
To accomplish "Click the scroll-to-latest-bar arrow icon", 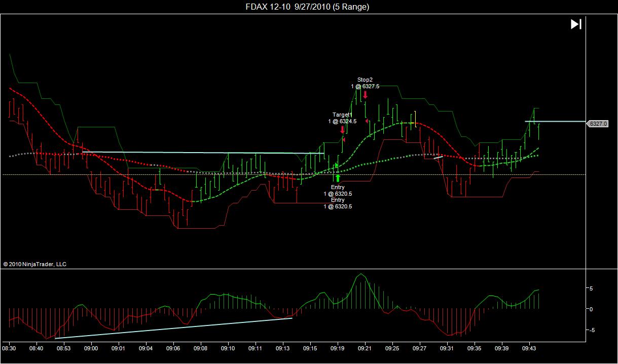I will (x=576, y=24).
